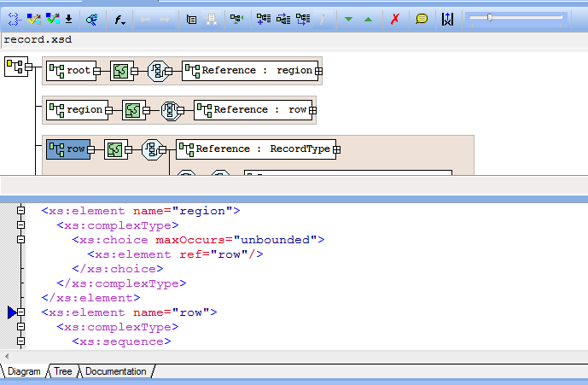588x385 pixels.
Task: Click the fit-to-width icon beside the slider
Action: [447, 19]
